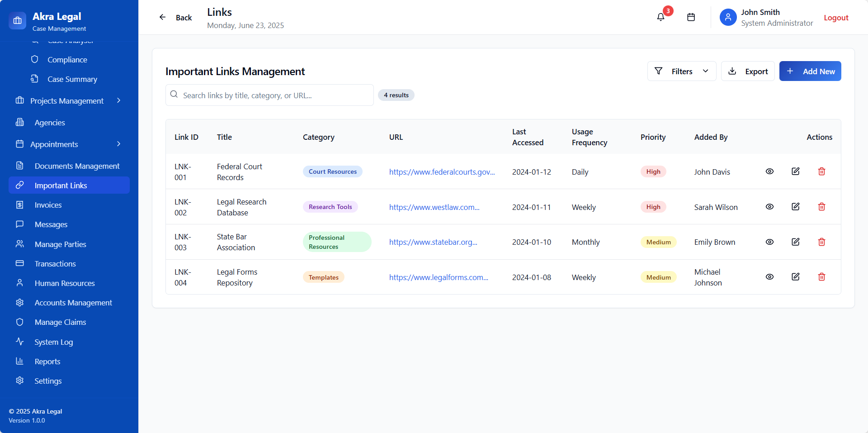868x433 pixels.
Task: Expand the Appointments submenu chevron
Action: coord(118,144)
